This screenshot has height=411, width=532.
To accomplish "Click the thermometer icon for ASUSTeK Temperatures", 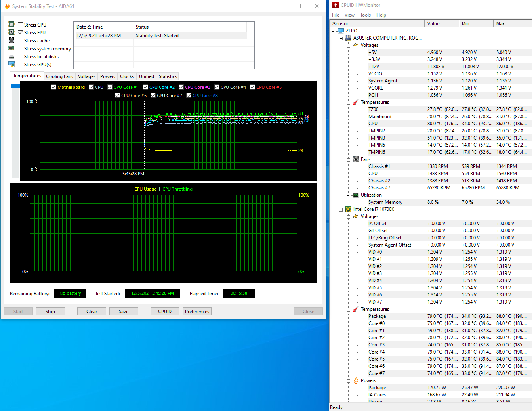I will (x=356, y=102).
